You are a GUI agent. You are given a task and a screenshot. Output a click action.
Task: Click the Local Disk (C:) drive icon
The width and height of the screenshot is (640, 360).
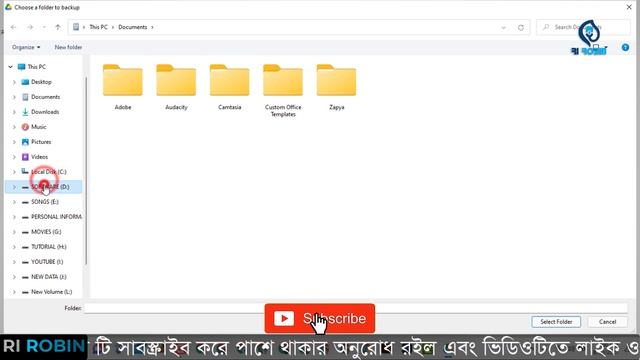(25, 172)
